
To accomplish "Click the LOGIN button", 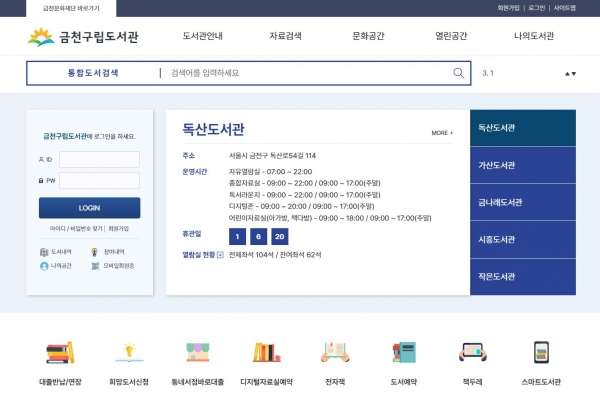I will point(90,208).
